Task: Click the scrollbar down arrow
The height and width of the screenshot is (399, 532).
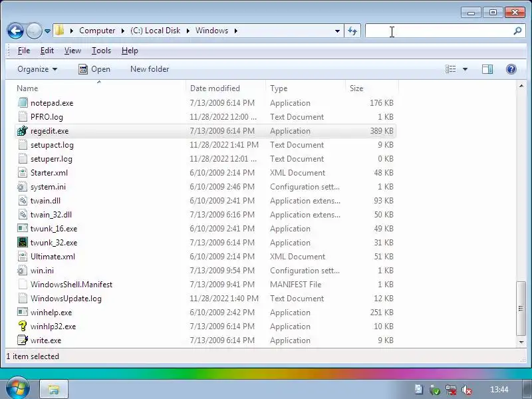Action: (521, 342)
